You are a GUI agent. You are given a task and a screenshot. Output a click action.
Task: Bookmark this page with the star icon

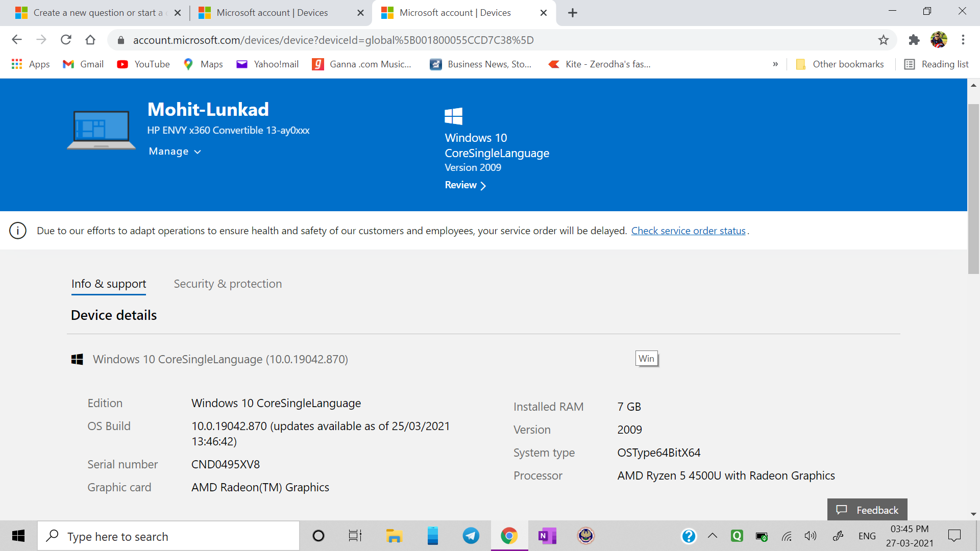coord(884,40)
